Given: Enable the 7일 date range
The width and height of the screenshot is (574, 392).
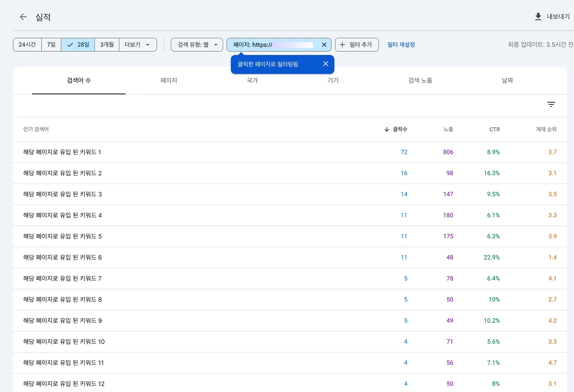Looking at the screenshot, I should coord(51,44).
